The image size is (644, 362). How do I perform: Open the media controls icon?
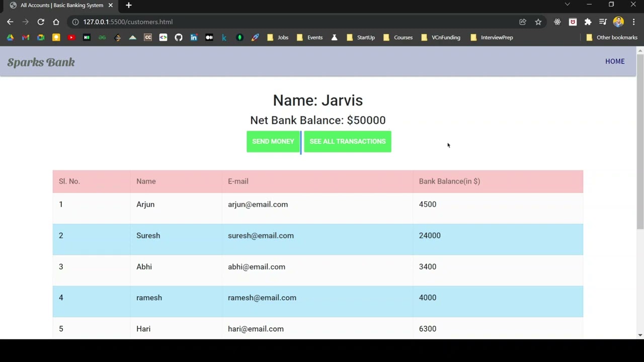[603, 22]
